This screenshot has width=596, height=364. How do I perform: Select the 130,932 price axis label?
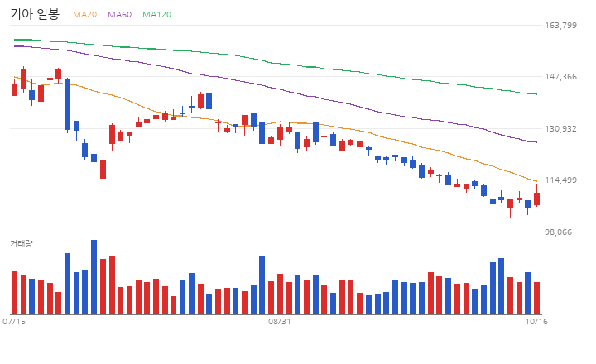pos(560,129)
